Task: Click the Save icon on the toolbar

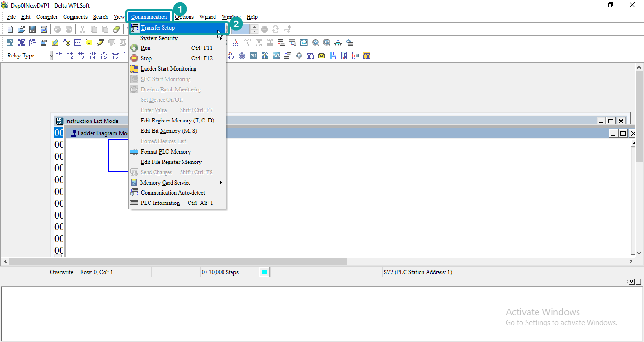Action: pos(33,29)
